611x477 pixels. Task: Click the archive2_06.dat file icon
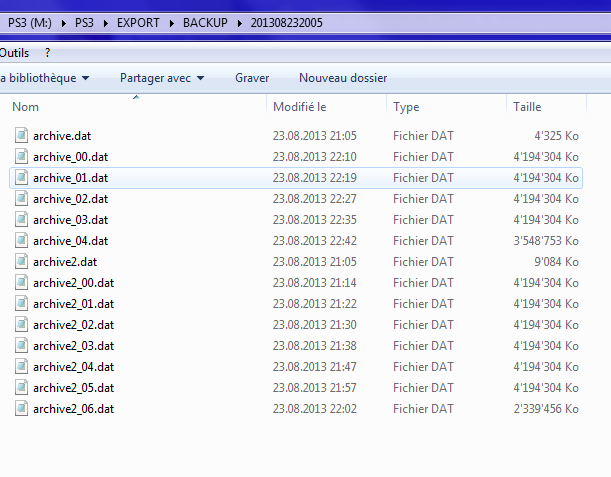21,409
